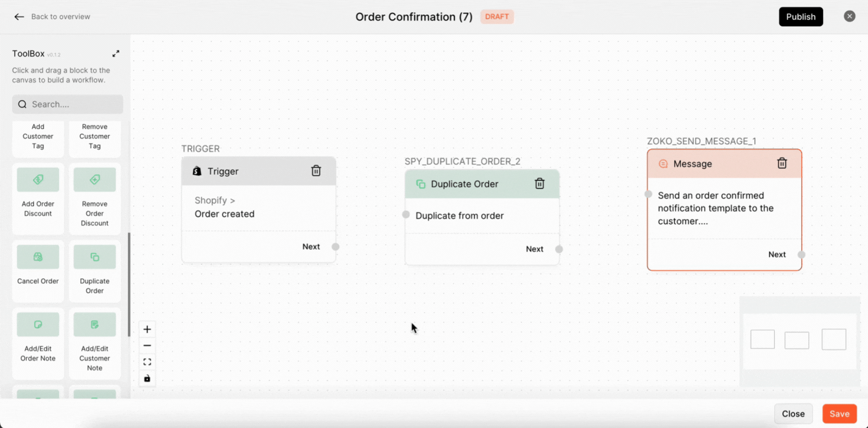Click the Message node chat icon
The height and width of the screenshot is (428, 868).
(663, 164)
